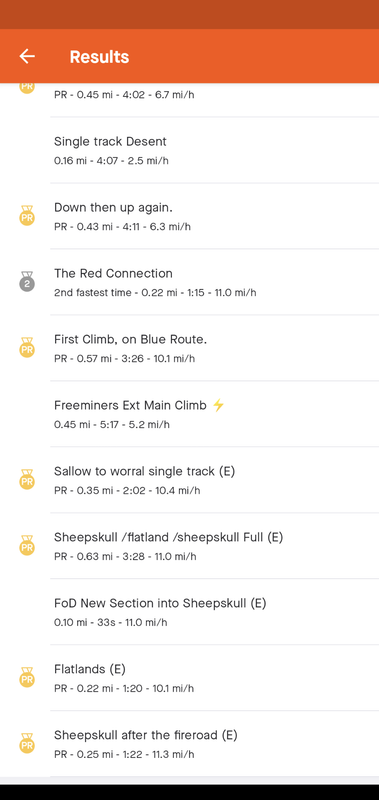Click PR medal beside Sheepskull /flatland /sheepskull Full
This screenshot has height=800, width=379.
point(27,545)
